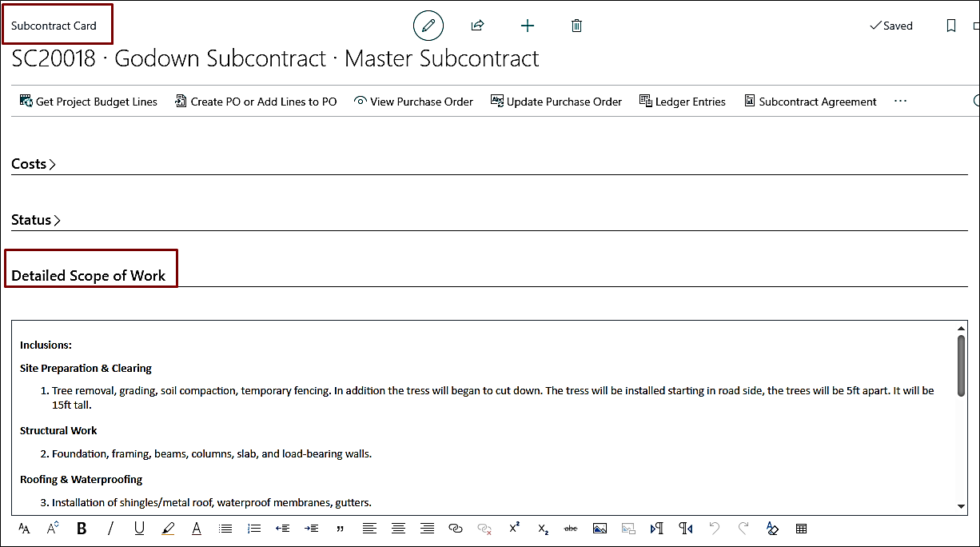This screenshot has height=547, width=980.
Task: Click Create PO or Add Lines to PO
Action: point(256,102)
